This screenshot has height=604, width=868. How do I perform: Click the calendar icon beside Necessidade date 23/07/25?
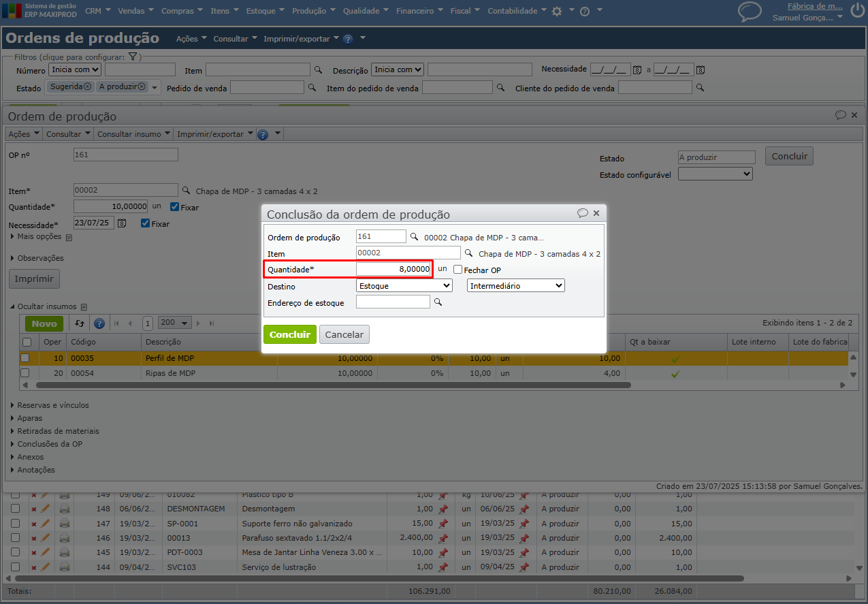[x=122, y=223]
